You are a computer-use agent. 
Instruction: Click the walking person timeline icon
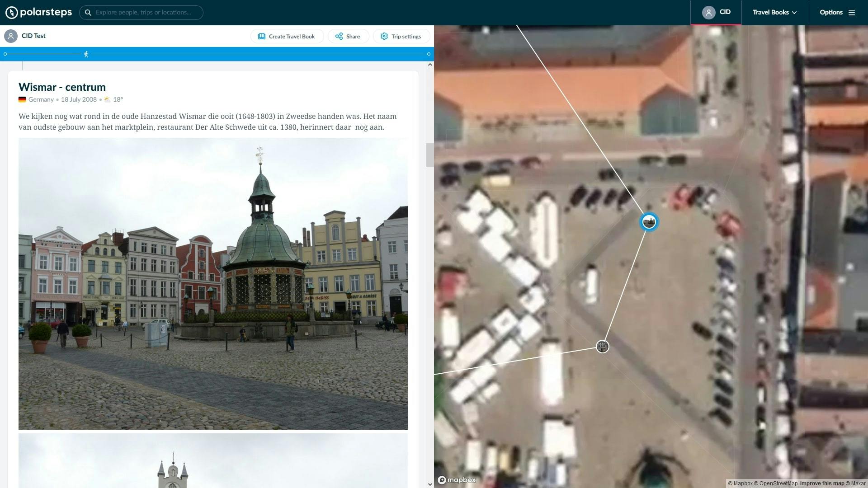tap(86, 54)
